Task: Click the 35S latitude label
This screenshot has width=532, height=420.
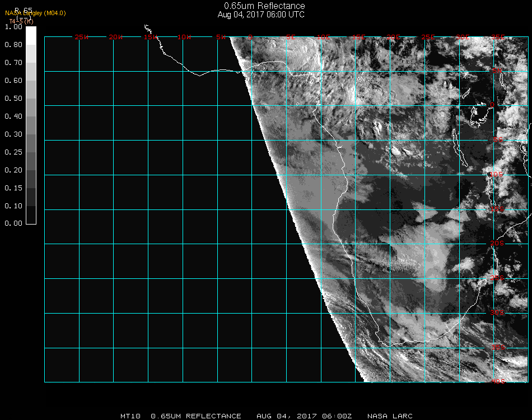Action: coord(497,347)
